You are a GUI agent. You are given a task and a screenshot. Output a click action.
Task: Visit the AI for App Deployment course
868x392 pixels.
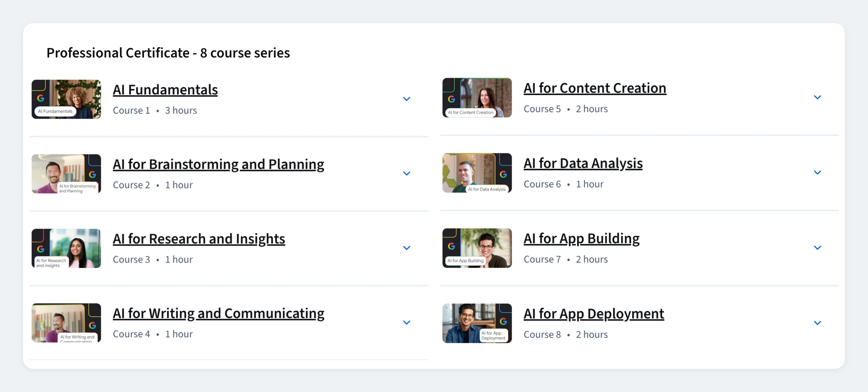point(594,314)
